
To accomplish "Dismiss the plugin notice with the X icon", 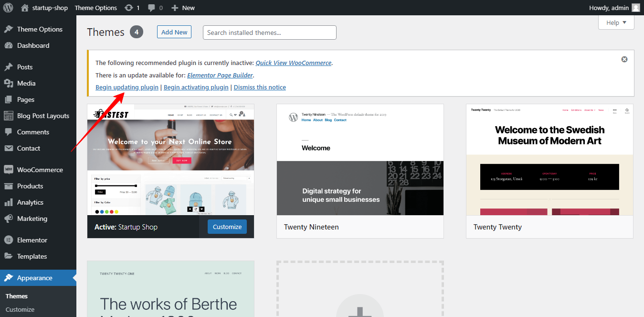I will click(x=624, y=59).
